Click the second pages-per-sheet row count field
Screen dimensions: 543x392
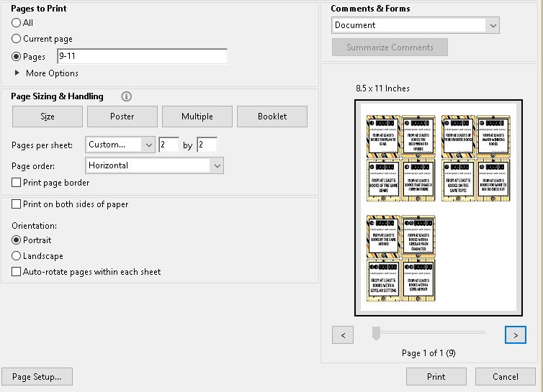(207, 145)
